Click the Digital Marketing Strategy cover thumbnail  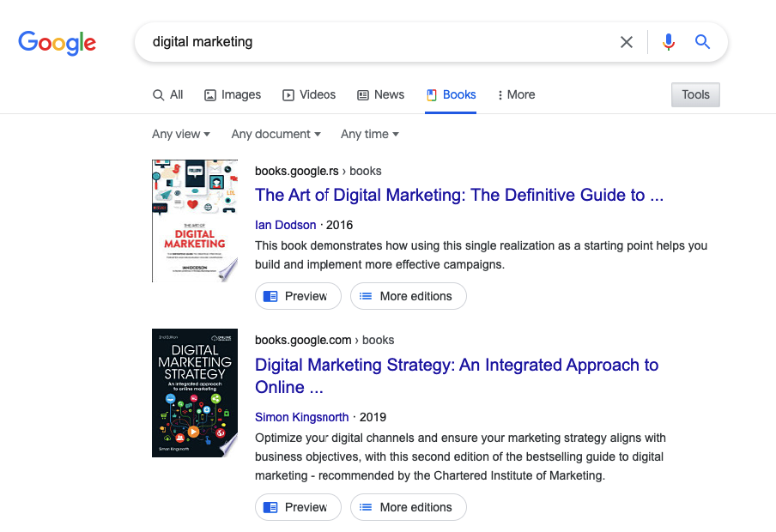(x=194, y=392)
